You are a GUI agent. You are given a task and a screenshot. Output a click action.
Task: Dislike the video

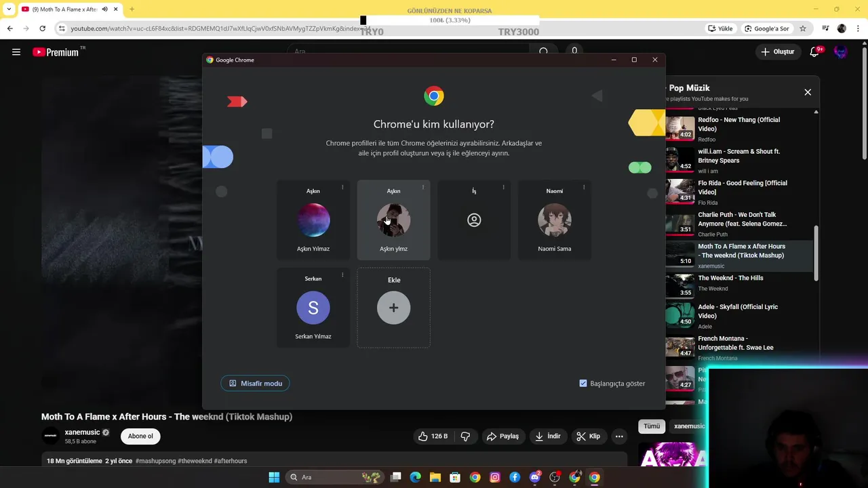click(x=465, y=436)
